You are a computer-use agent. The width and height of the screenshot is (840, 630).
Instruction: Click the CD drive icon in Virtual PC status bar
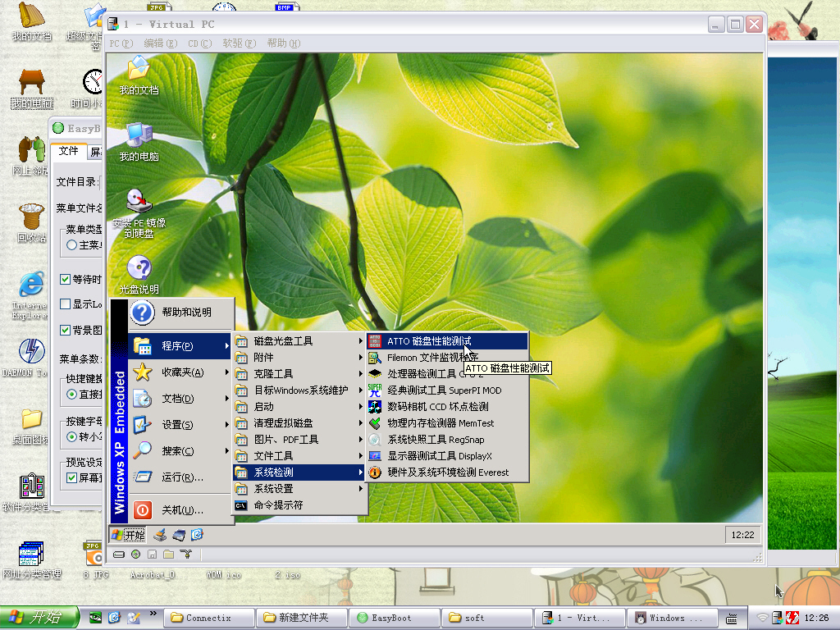[x=135, y=555]
